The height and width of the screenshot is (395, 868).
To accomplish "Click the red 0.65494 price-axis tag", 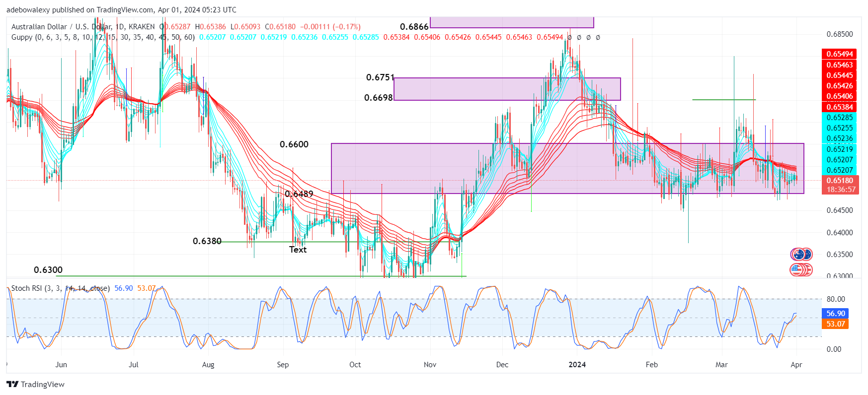I will coord(840,54).
